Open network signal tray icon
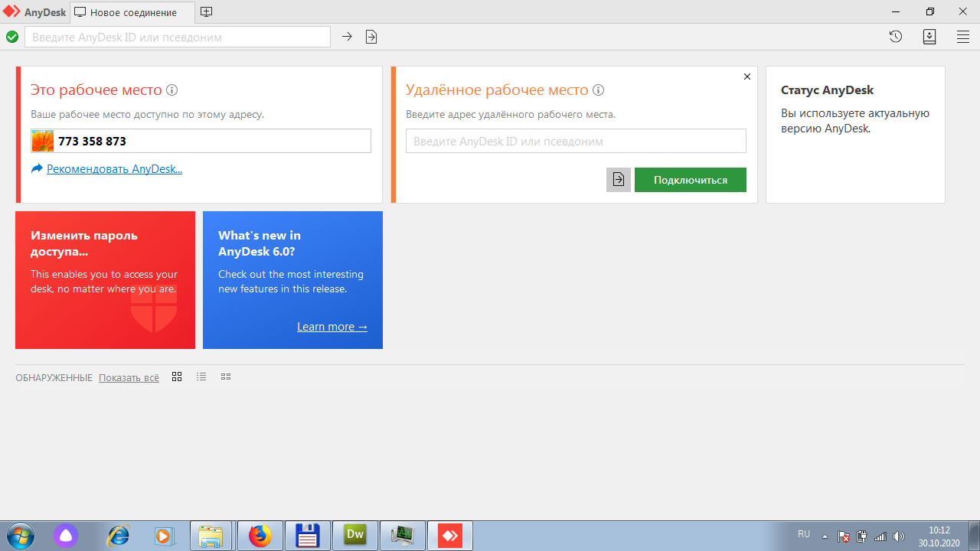 tap(880, 536)
